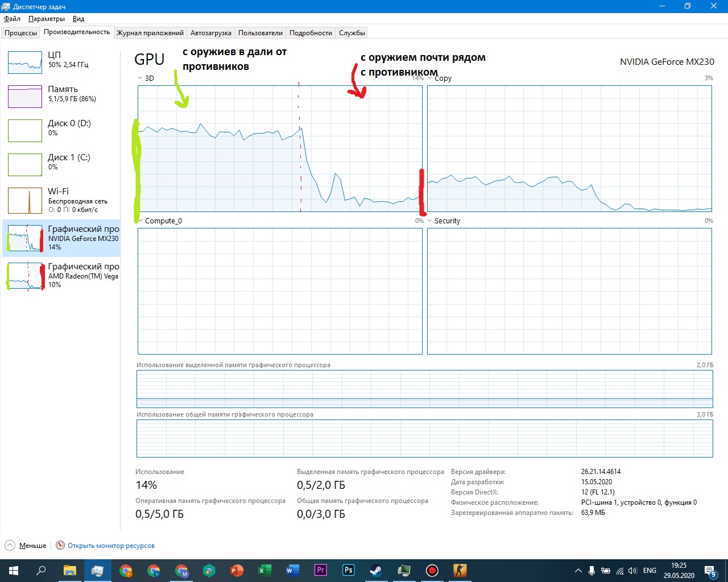Viewport: 728px width, 582px height.
Task: Open the Автозагрузка tab
Action: click(210, 33)
